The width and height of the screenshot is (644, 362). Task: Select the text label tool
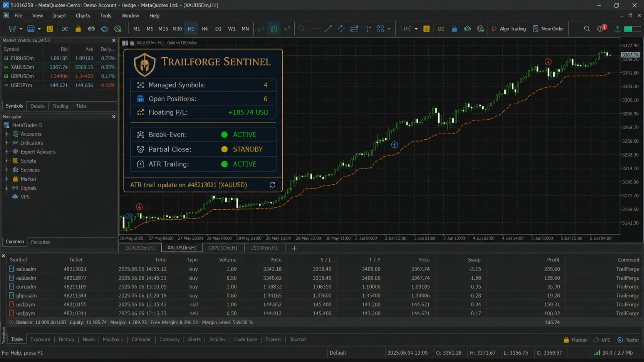(368, 29)
